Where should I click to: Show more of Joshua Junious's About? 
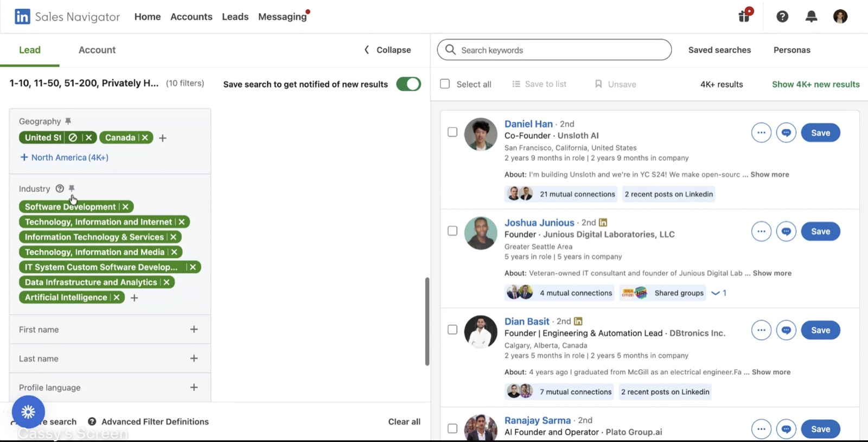point(772,273)
